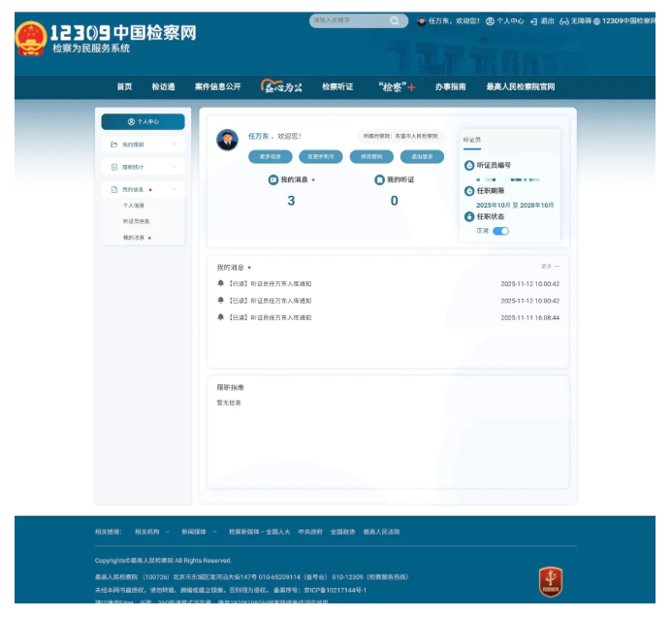Open the 相关机构 footer dropdown

[150, 532]
